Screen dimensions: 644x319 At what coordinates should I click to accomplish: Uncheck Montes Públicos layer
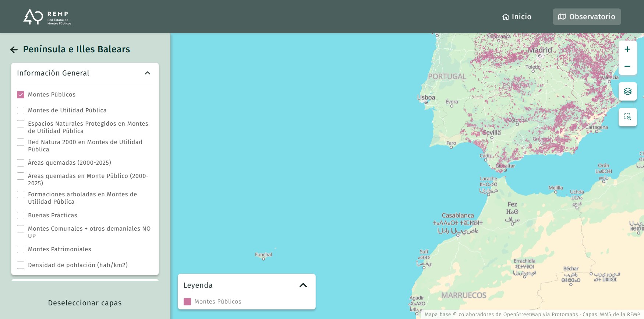(21, 95)
